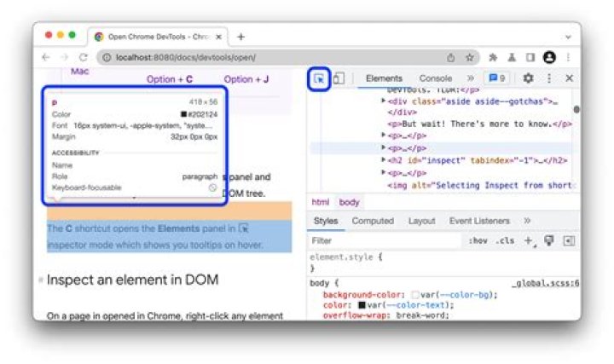Click the overflow-wrap property

pos(355,315)
